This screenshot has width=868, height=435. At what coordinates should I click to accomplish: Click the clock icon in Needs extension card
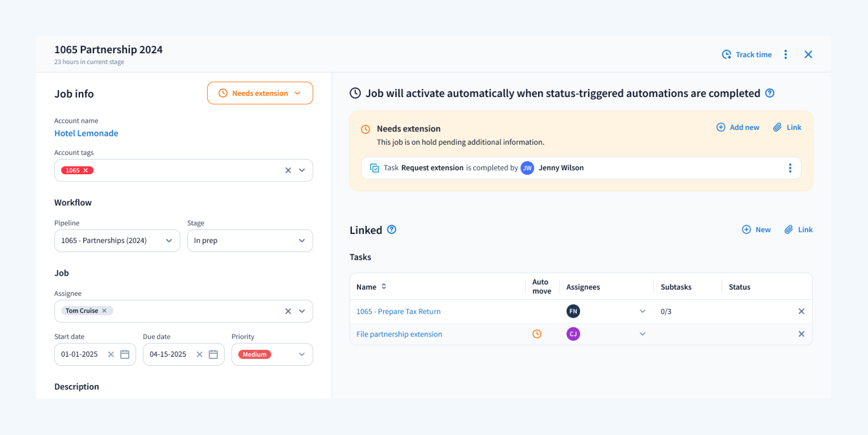[x=366, y=129]
